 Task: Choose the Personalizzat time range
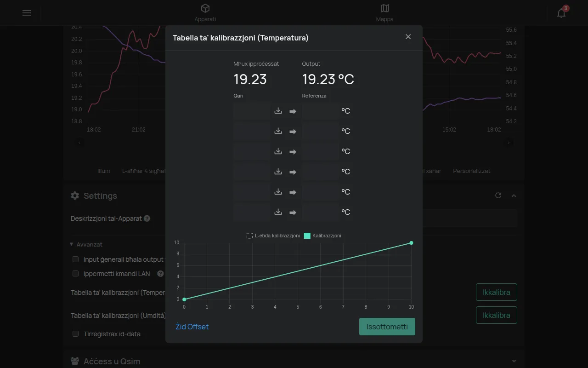point(472,171)
